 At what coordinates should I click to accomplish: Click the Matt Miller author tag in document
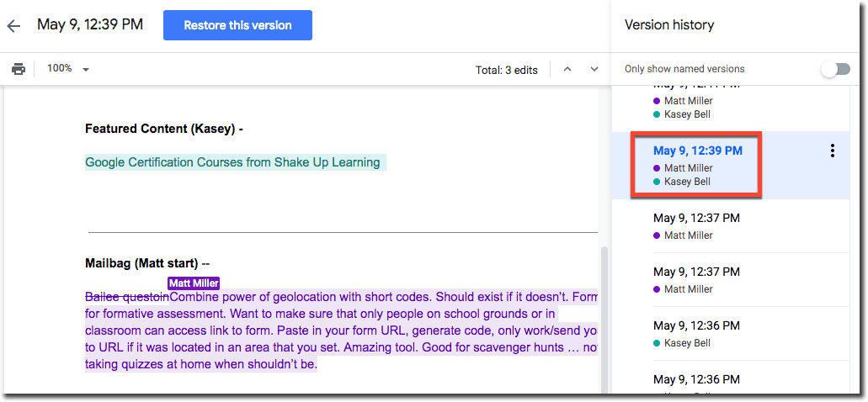click(194, 283)
